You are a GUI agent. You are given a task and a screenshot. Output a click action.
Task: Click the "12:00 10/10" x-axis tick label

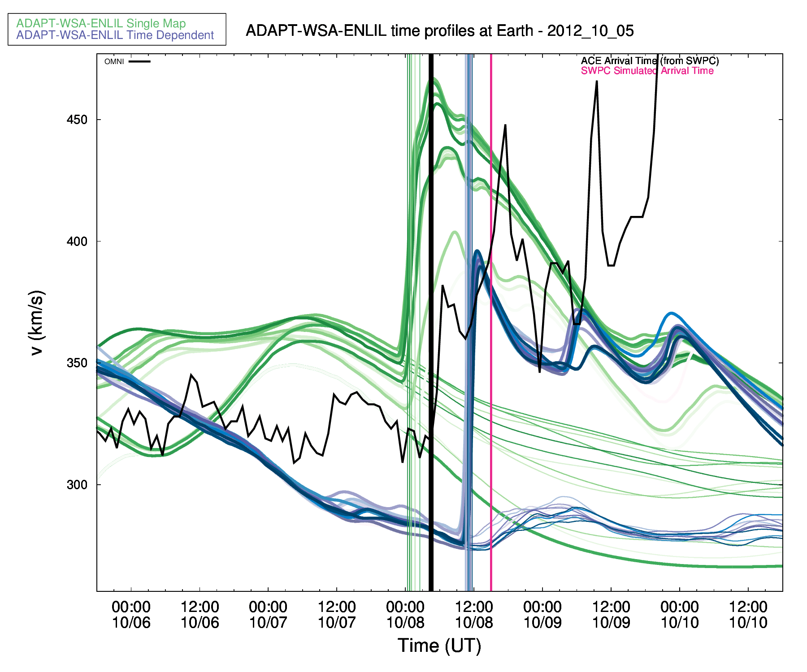click(x=748, y=615)
